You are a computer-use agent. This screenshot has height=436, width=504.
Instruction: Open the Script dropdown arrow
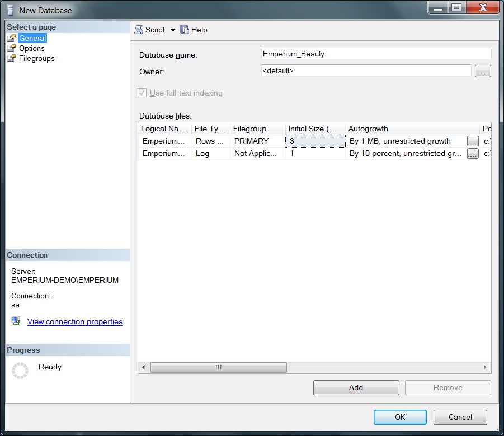(173, 30)
